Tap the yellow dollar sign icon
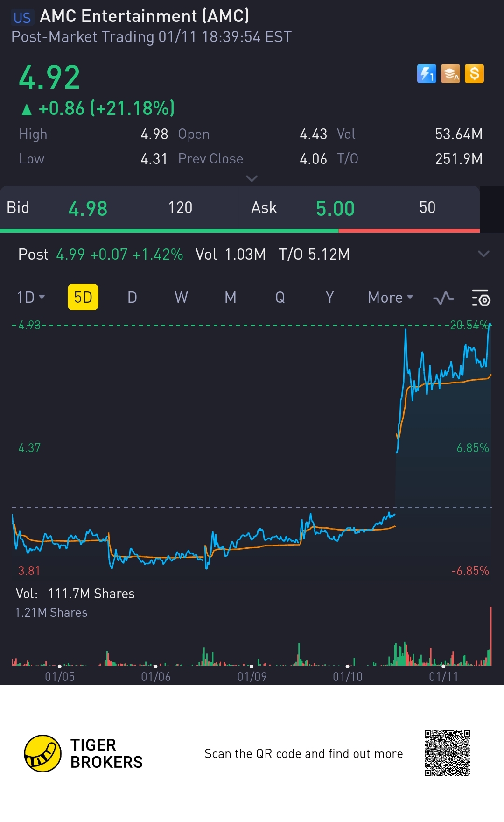 tap(474, 74)
